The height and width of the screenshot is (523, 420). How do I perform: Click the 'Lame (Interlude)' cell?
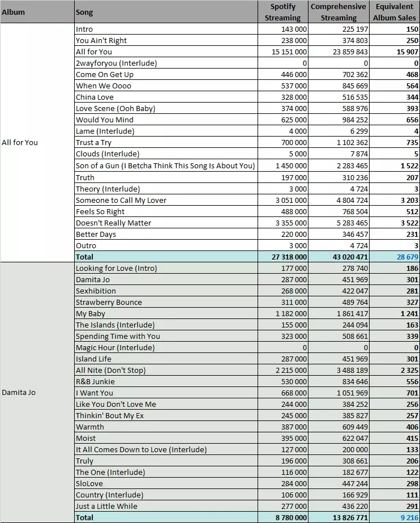click(166, 131)
